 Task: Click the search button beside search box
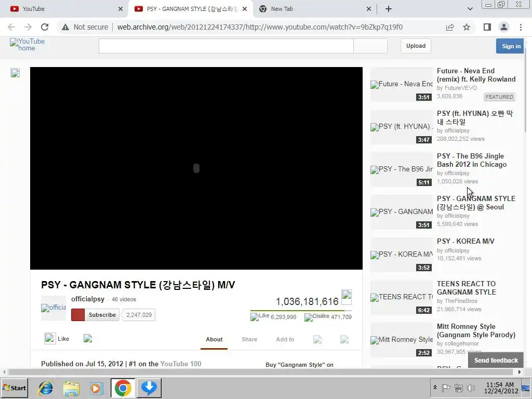coord(370,46)
